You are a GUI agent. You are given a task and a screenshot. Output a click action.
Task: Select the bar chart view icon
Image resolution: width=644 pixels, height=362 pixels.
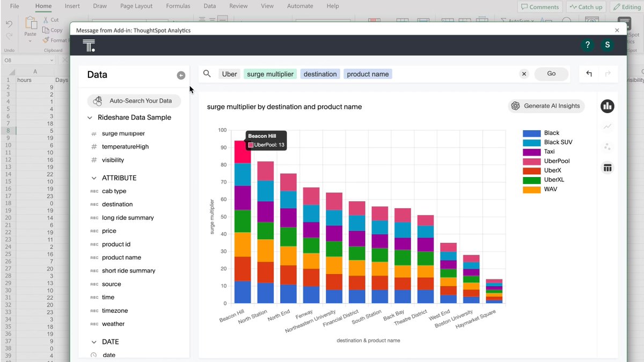pyautogui.click(x=608, y=106)
